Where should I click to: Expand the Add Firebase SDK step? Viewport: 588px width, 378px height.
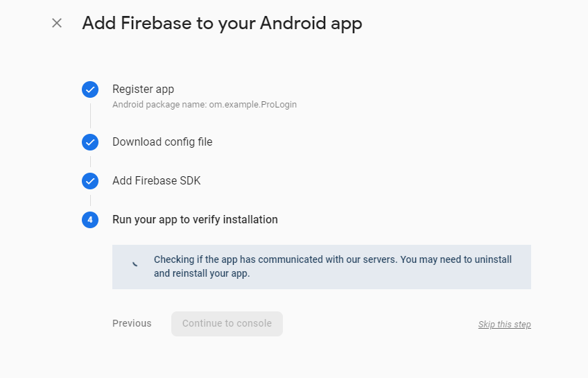click(156, 181)
